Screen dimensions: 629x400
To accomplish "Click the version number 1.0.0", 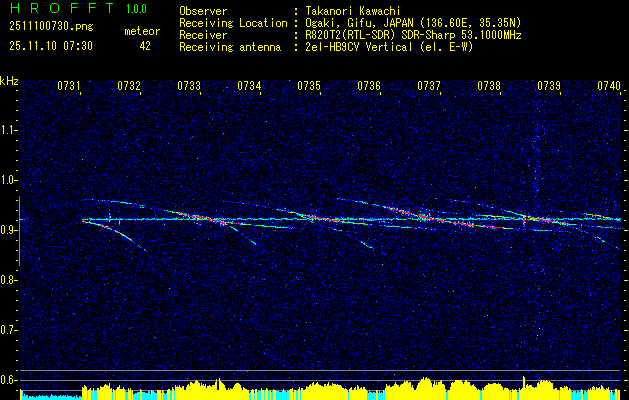I will pyautogui.click(x=136, y=9).
